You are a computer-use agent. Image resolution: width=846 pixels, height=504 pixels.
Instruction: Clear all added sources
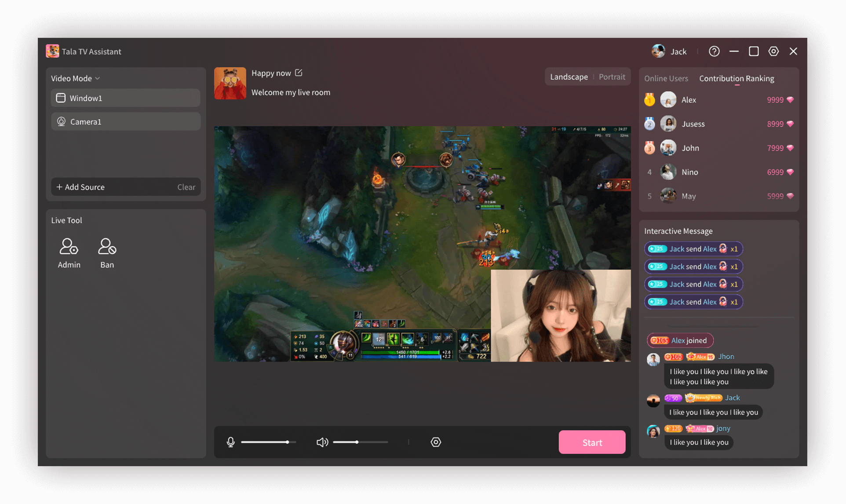pos(186,187)
